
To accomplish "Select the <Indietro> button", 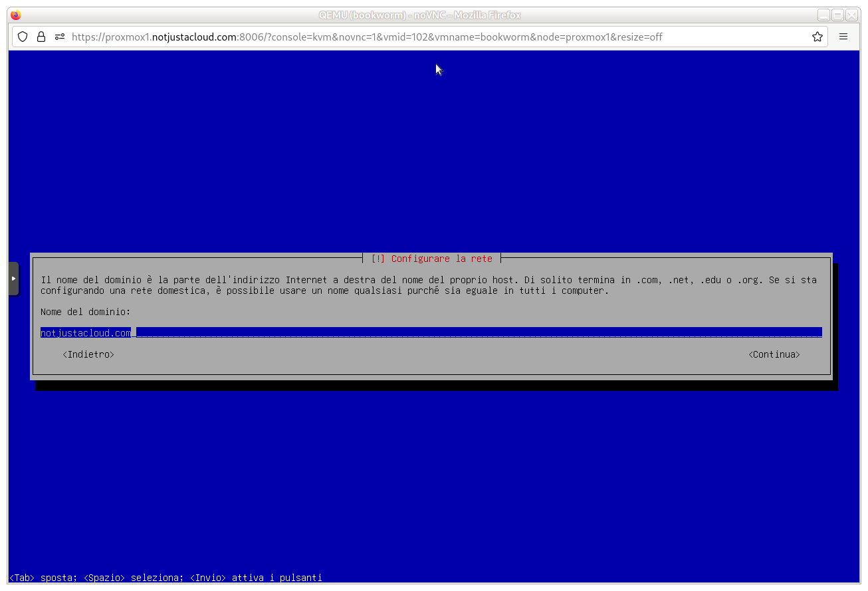I will coord(88,354).
